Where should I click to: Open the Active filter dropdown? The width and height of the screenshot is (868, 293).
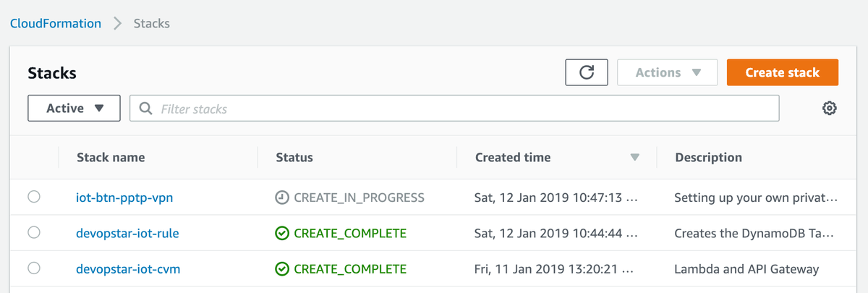pos(75,109)
